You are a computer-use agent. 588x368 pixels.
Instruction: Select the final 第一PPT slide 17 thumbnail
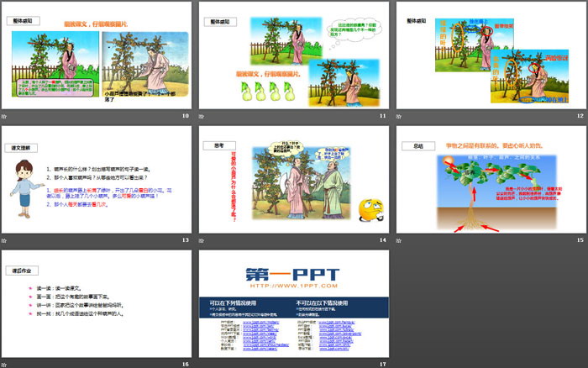293,303
